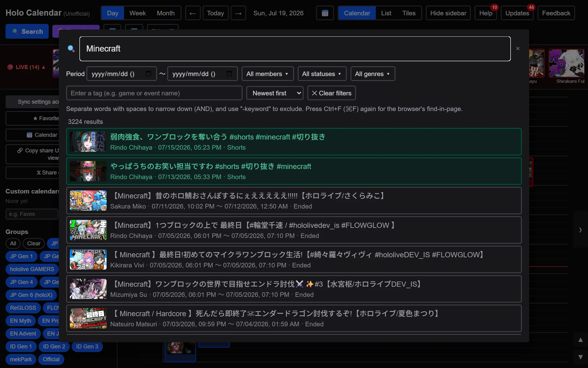Open start date calendar picker icon
The height and width of the screenshot is (368, 588).
(149, 74)
